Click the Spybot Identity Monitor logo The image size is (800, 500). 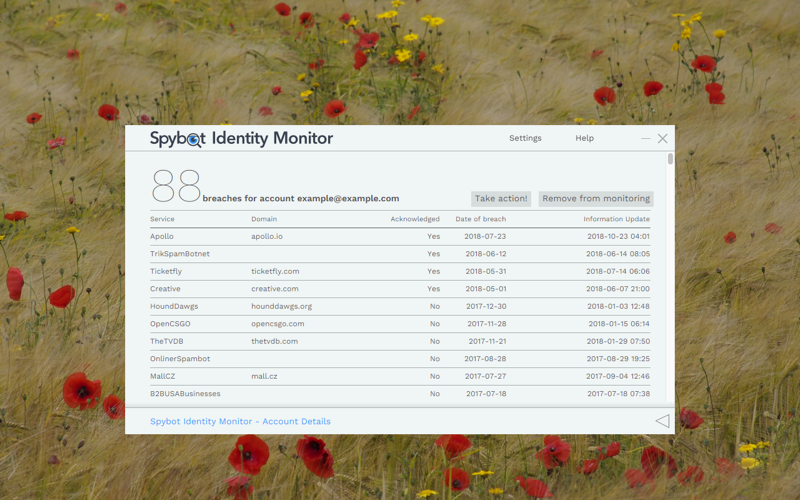241,139
